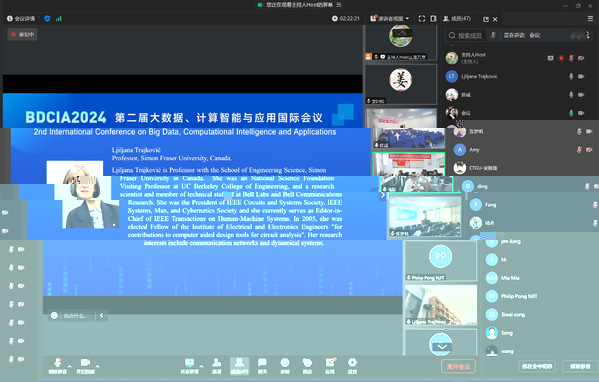Click muted mic filter icon beside member search
The image size is (599, 382).
[x=494, y=35]
